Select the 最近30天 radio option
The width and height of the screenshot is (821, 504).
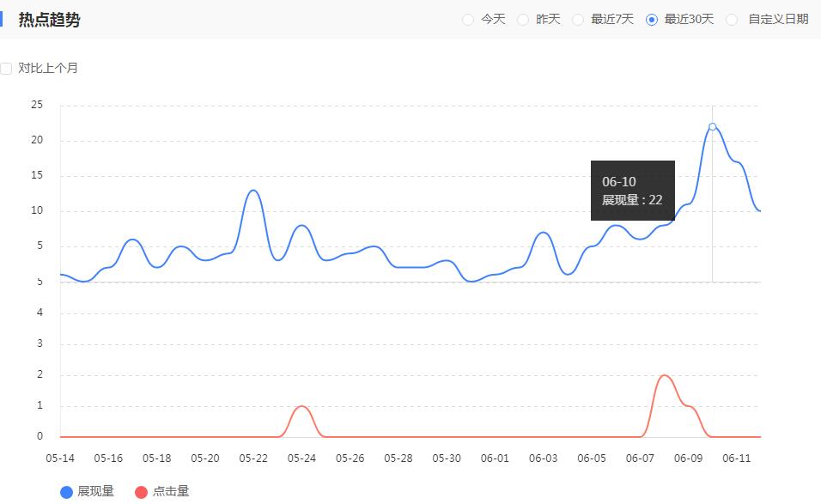651,20
